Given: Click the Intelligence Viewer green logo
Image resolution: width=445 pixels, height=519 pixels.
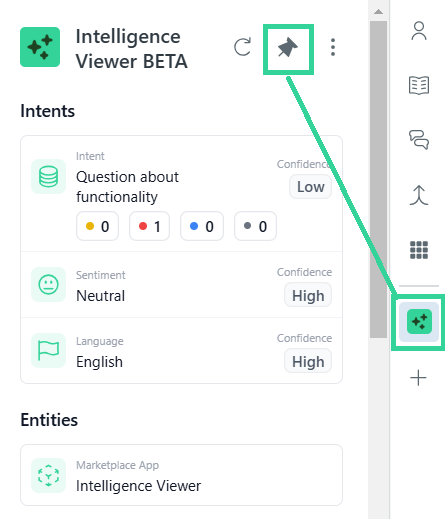Looking at the screenshot, I should (40, 47).
